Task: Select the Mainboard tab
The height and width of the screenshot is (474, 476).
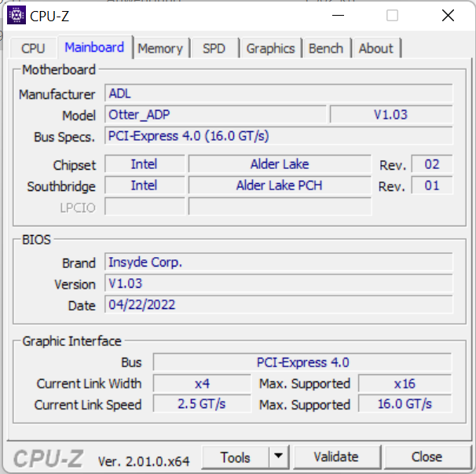Action: coord(94,47)
